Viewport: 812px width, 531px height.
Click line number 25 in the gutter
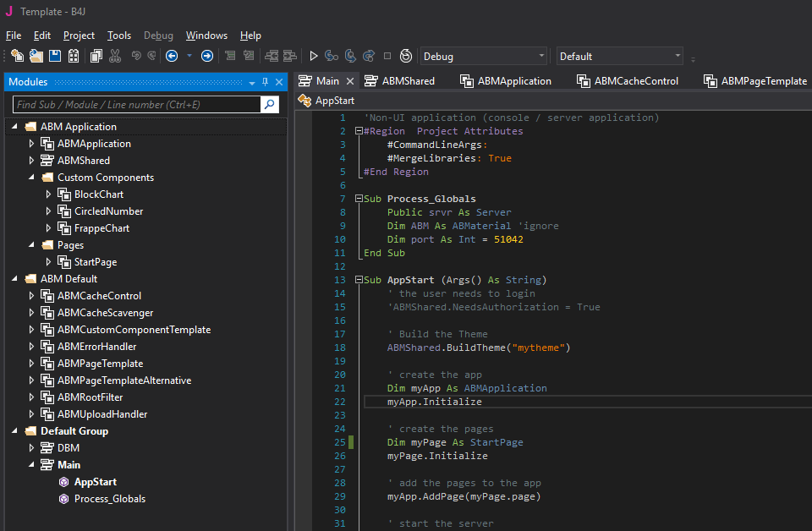point(340,442)
